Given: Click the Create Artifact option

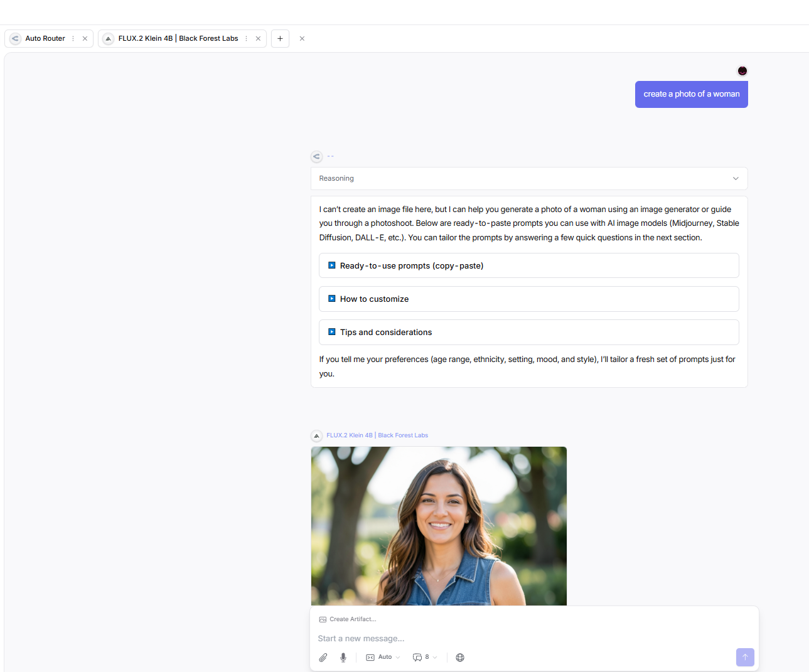Looking at the screenshot, I should tap(348, 619).
